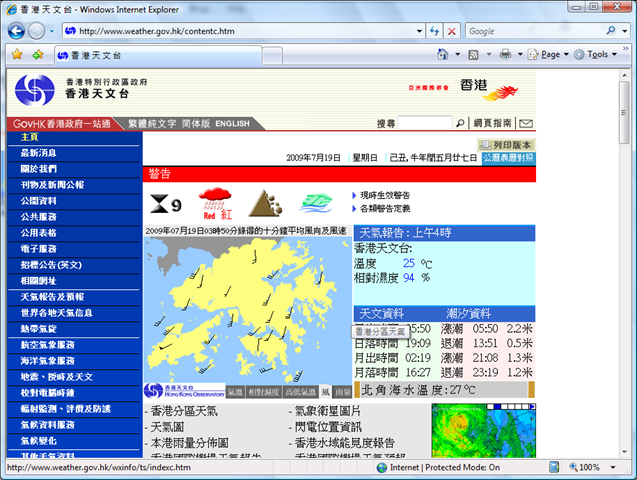637x480 pixels.
Task: Switch to ENGLISH version
Action: click(x=232, y=123)
